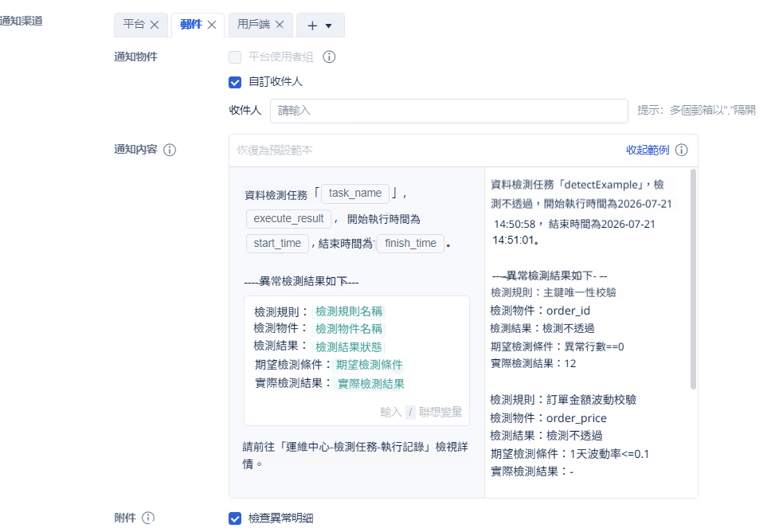Uncheck the 自訂收件人 checkbox
The width and height of the screenshot is (779, 532).
(x=235, y=83)
